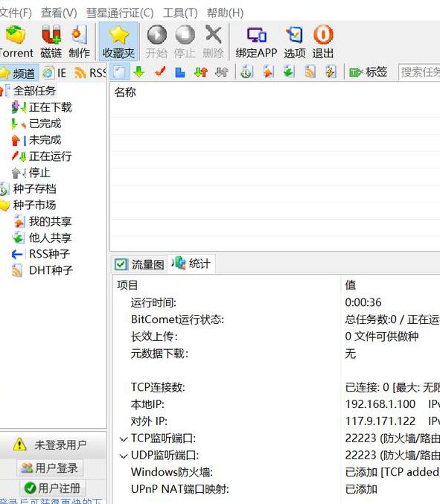Filter completed tasks with red checkmark icon

160,72
